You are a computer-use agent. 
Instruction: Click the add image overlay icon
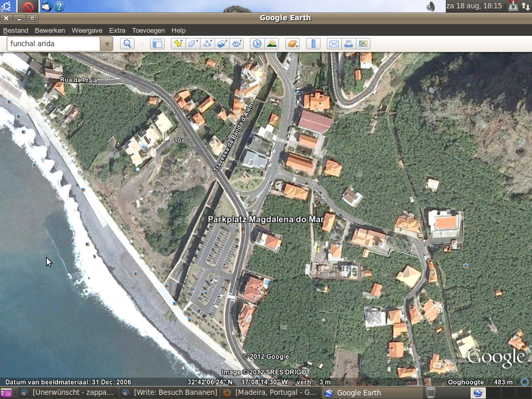222,44
